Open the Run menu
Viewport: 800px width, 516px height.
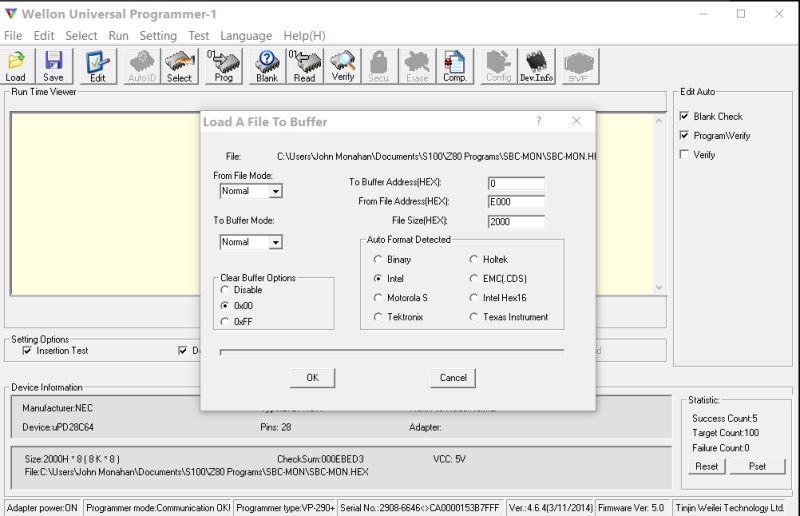click(x=118, y=36)
